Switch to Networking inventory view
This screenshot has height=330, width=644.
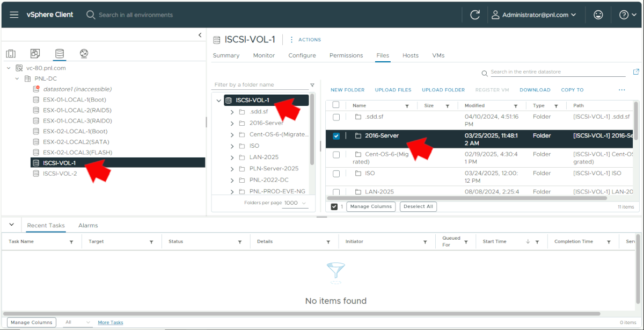pyautogui.click(x=84, y=53)
